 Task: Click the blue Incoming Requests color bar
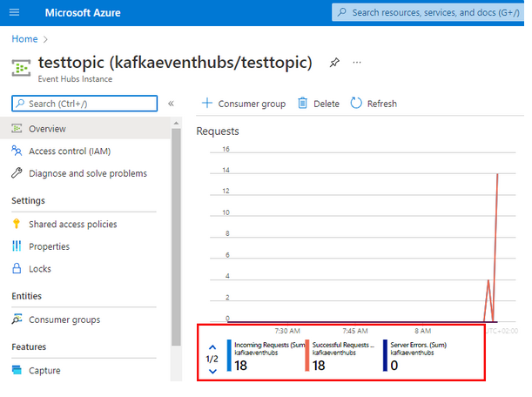[x=229, y=355]
